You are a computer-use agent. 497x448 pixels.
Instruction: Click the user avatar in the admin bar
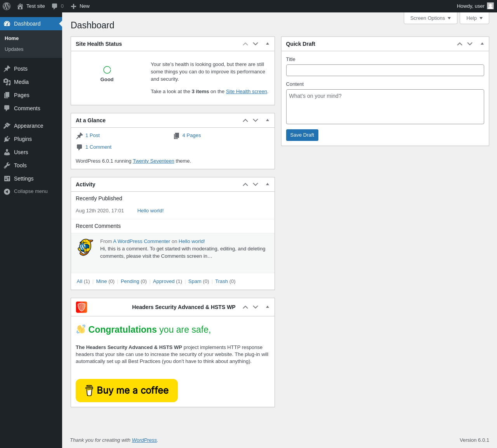pyautogui.click(x=490, y=6)
